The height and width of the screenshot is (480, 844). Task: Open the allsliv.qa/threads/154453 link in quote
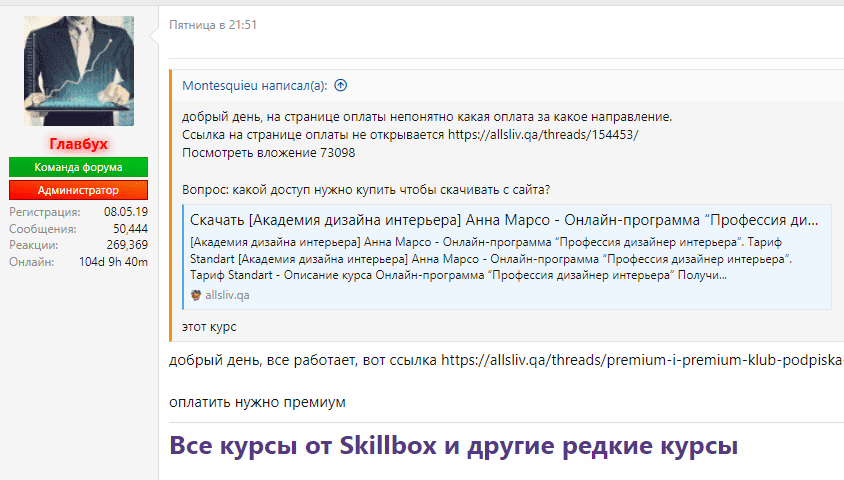tap(542, 135)
